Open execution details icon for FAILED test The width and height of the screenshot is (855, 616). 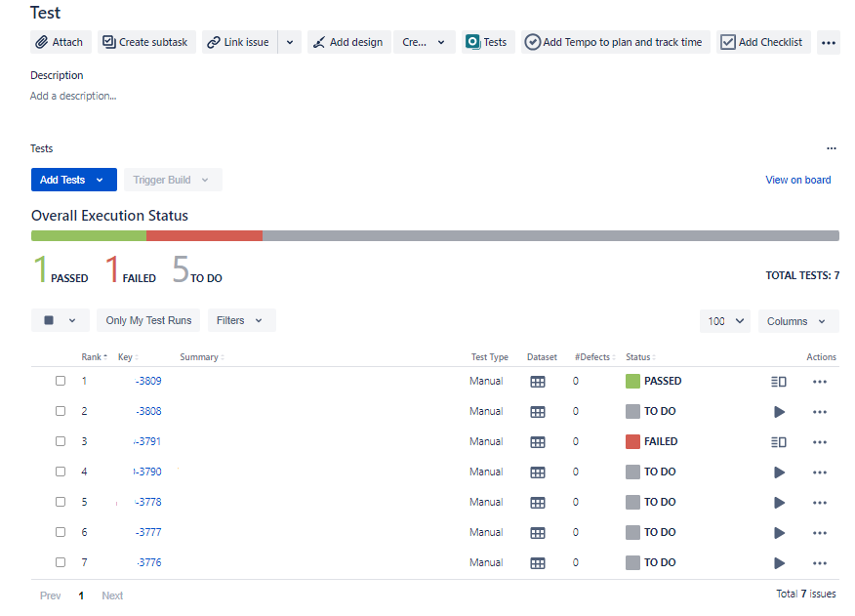coord(778,442)
